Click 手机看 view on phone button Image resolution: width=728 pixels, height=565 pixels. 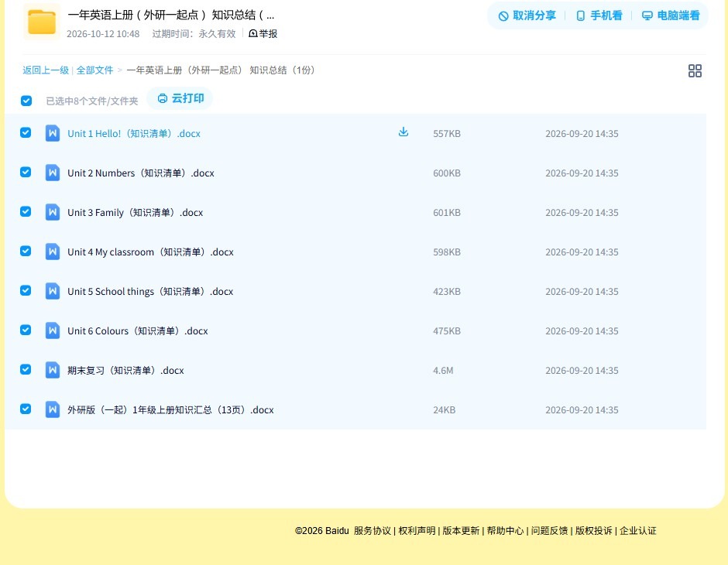click(599, 15)
